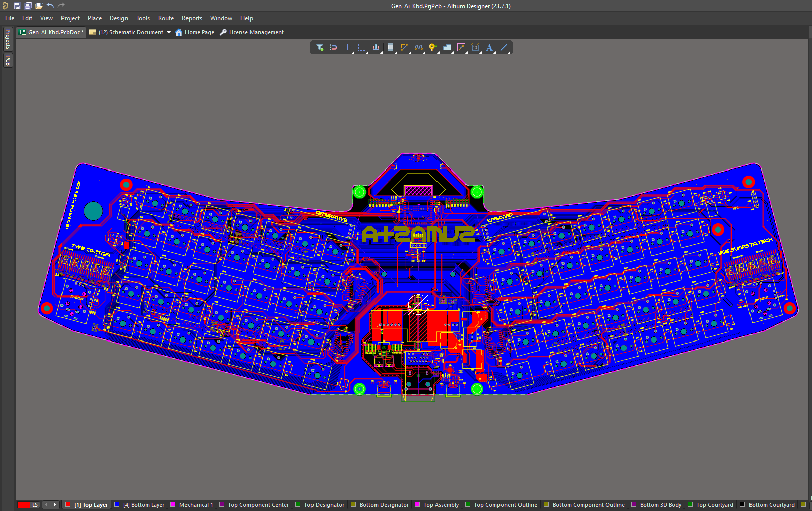Toggle the Bottom Layer color box
The height and width of the screenshot is (511, 812).
click(x=117, y=504)
